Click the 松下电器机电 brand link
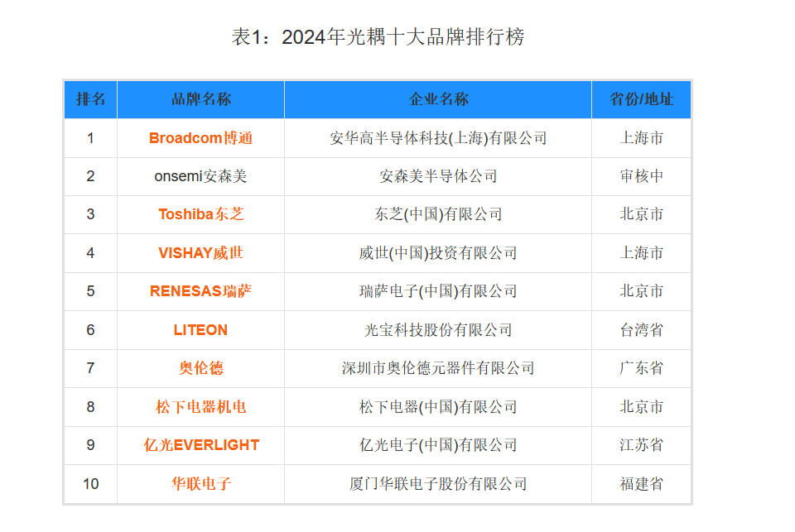 200,407
